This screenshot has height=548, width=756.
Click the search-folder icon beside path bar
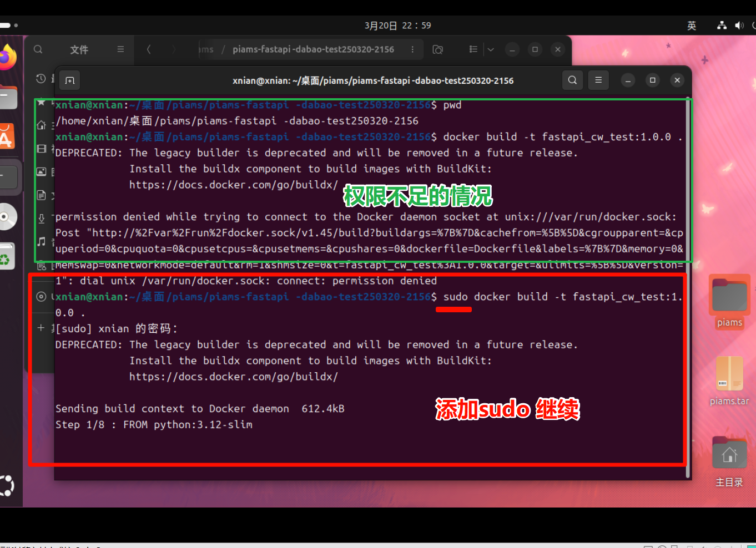click(x=438, y=49)
